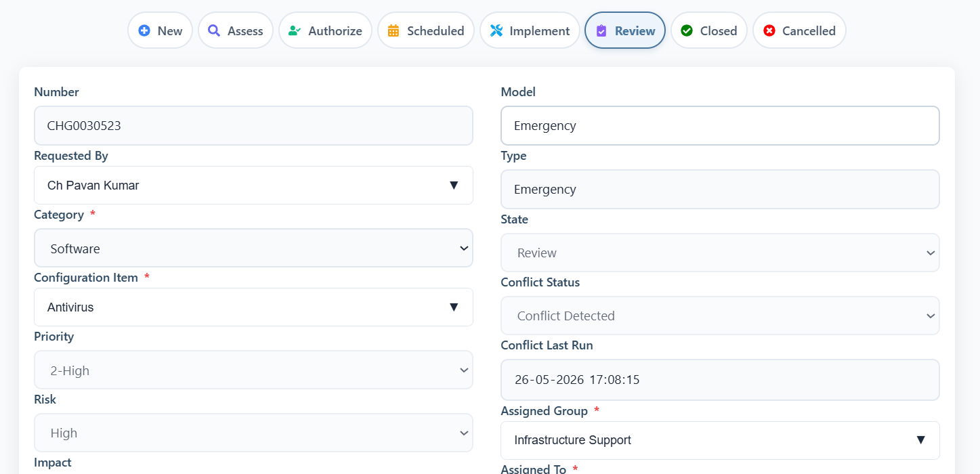Viewport: 980px width, 474px height.
Task: Click the Assigned Group label
Action: pyautogui.click(x=545, y=411)
